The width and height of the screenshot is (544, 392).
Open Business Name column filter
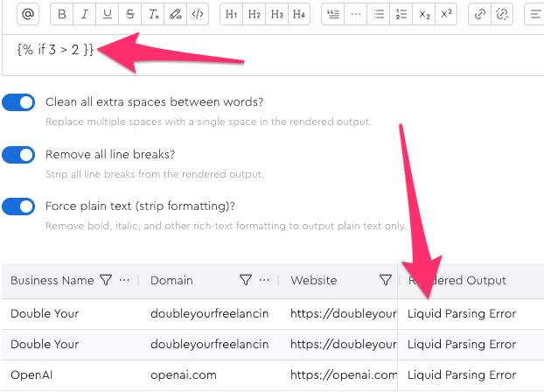[106, 281]
